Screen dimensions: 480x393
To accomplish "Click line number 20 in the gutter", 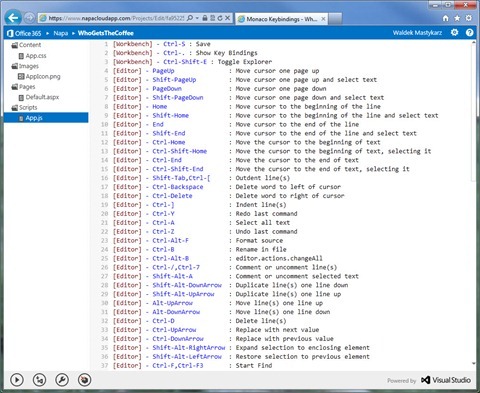I will [x=104, y=214].
